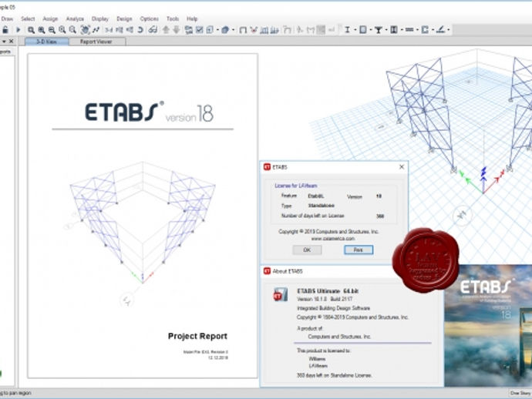Click the 3D extruded box view icon
The image size is (532, 399).
(x=225, y=30)
